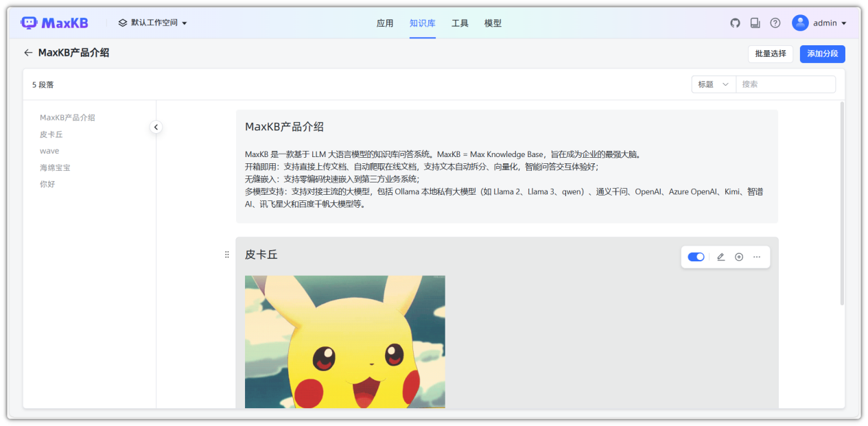Collapse the segment outline sidebar
This screenshot has width=868, height=426.
pos(156,127)
